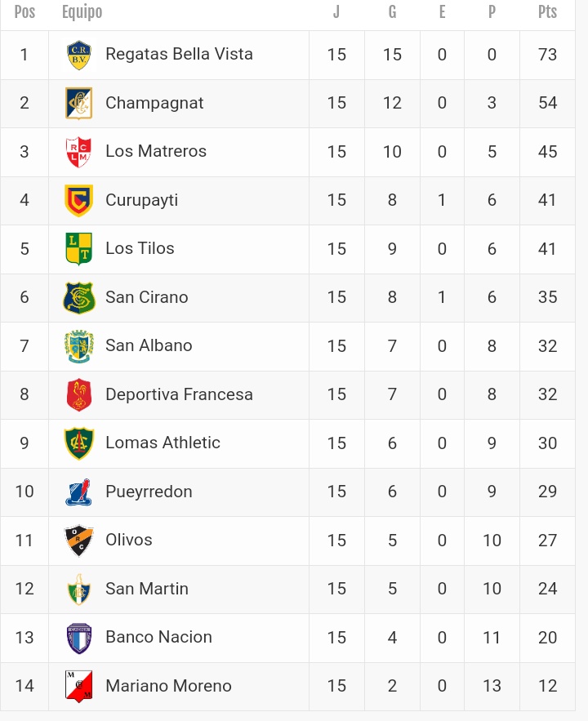Open the San Albano team name
This screenshot has height=721, width=588.
[149, 345]
